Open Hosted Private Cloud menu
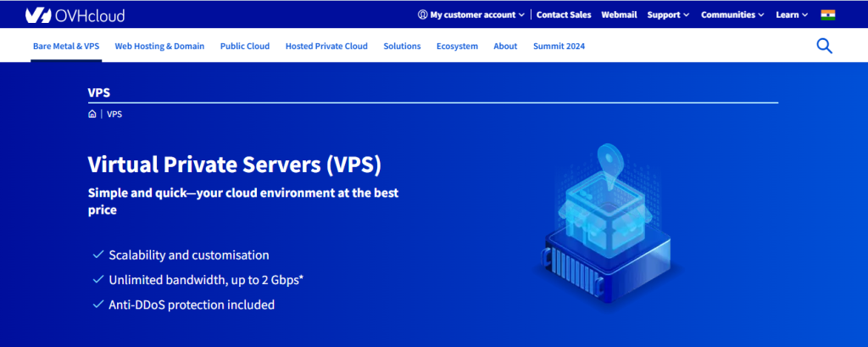This screenshot has width=868, height=347. click(326, 47)
